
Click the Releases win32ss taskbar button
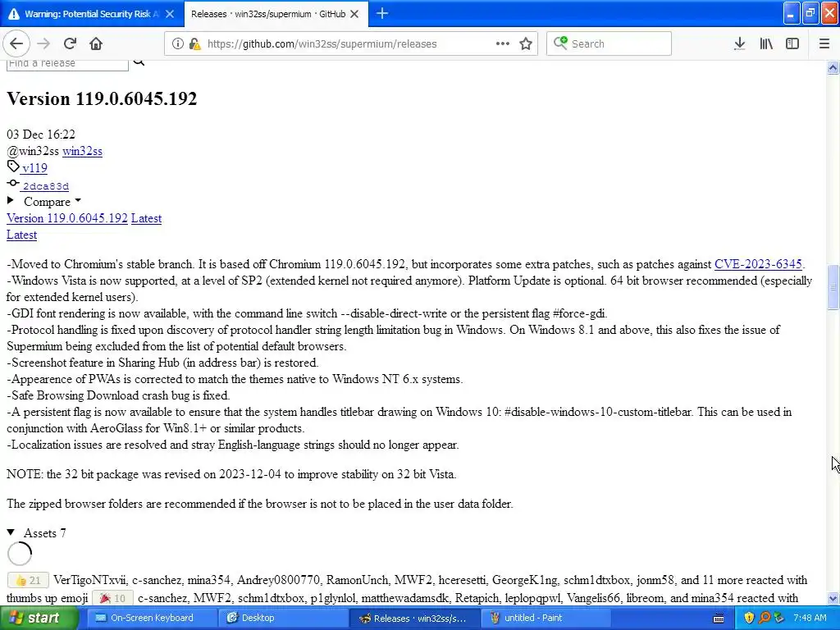point(414,618)
